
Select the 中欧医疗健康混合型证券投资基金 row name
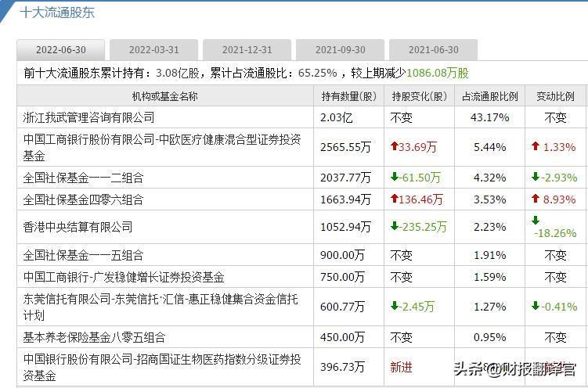(x=161, y=147)
